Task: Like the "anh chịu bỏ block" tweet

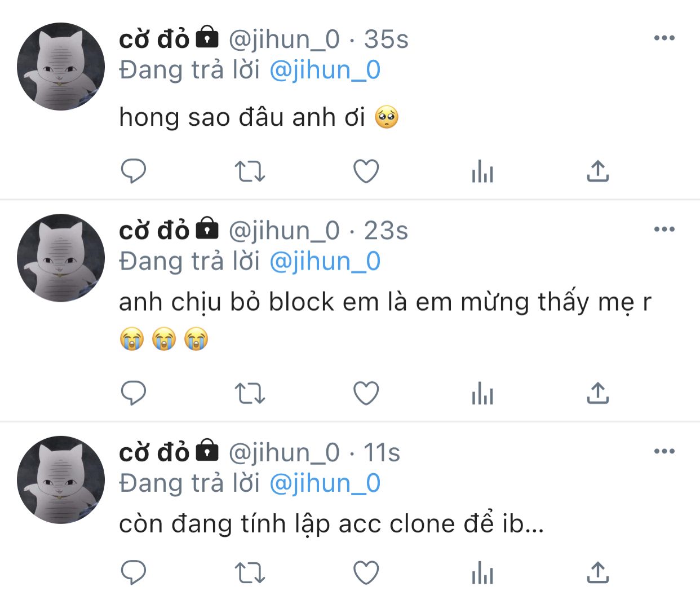Action: (366, 393)
